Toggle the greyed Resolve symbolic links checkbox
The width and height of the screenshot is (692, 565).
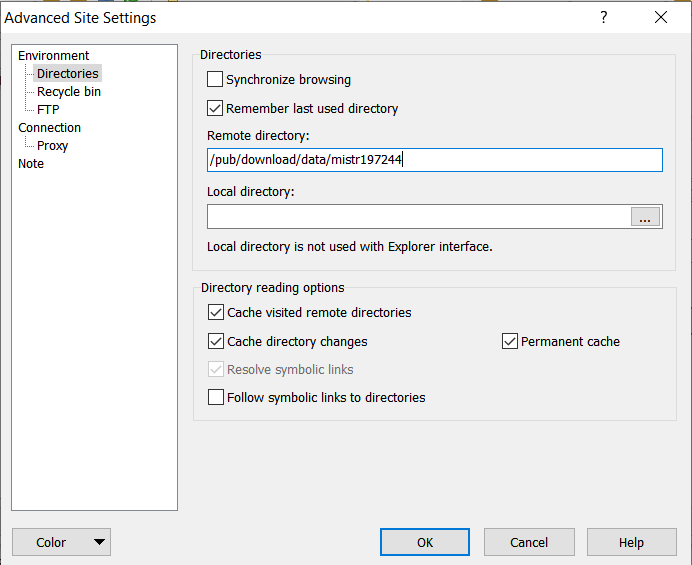pyautogui.click(x=216, y=369)
